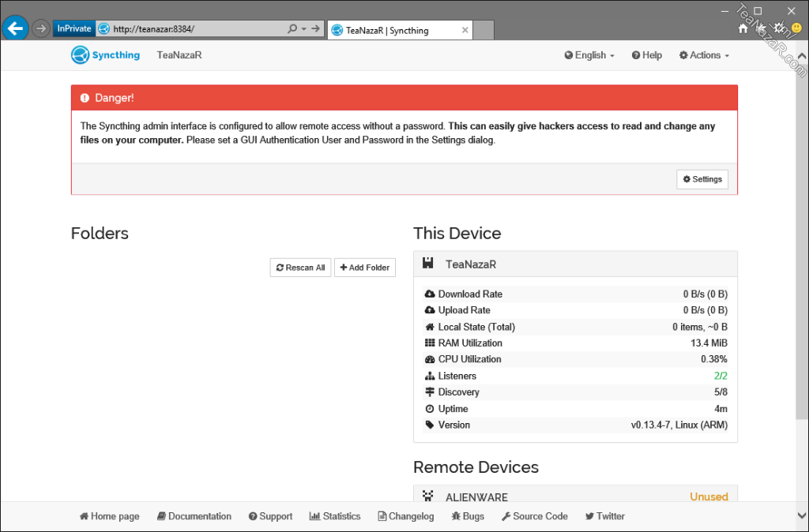Screen dimensions: 809x532
Task: Click the RAM value 13.4 MiB
Action: 709,343
